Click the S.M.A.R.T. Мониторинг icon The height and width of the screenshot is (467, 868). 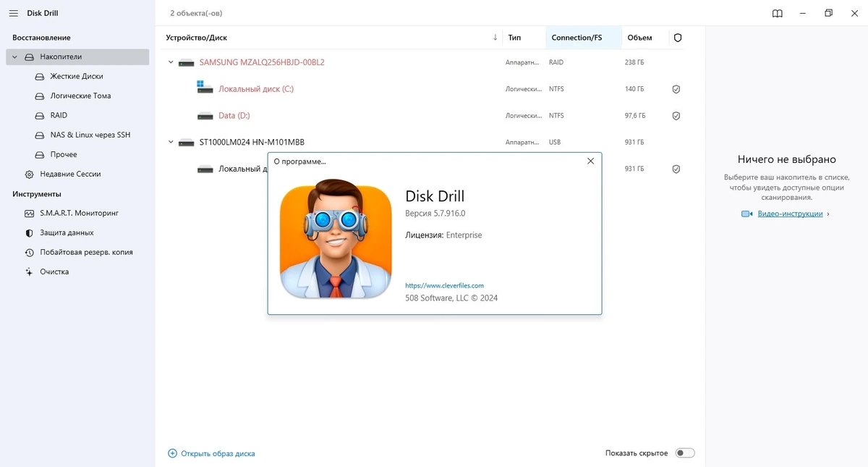[x=30, y=214]
